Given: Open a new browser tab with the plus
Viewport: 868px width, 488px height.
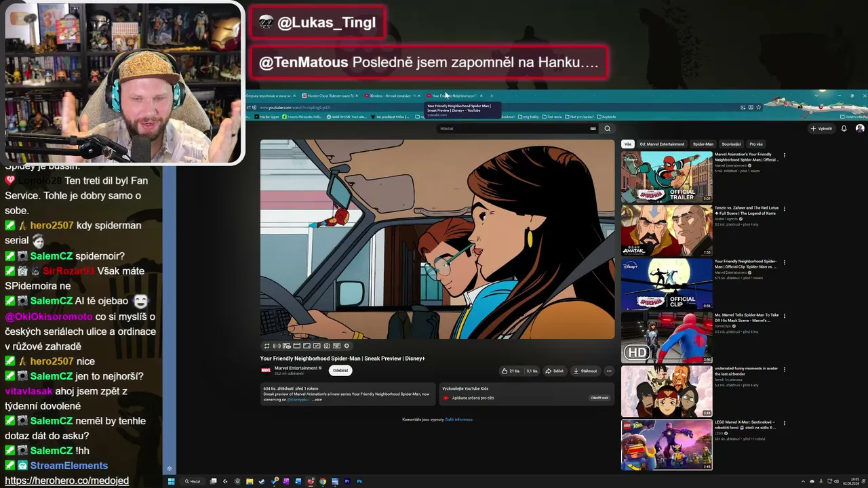Looking at the screenshot, I should [492, 96].
